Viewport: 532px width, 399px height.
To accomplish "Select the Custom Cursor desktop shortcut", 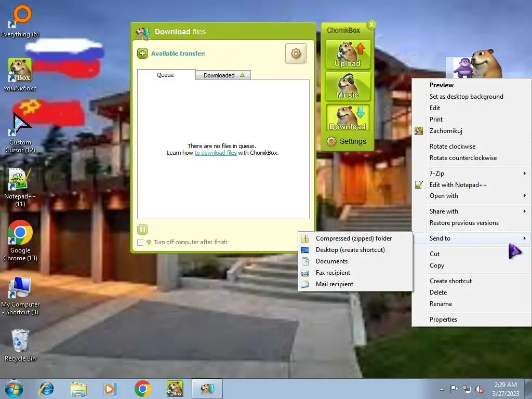I will (20, 133).
